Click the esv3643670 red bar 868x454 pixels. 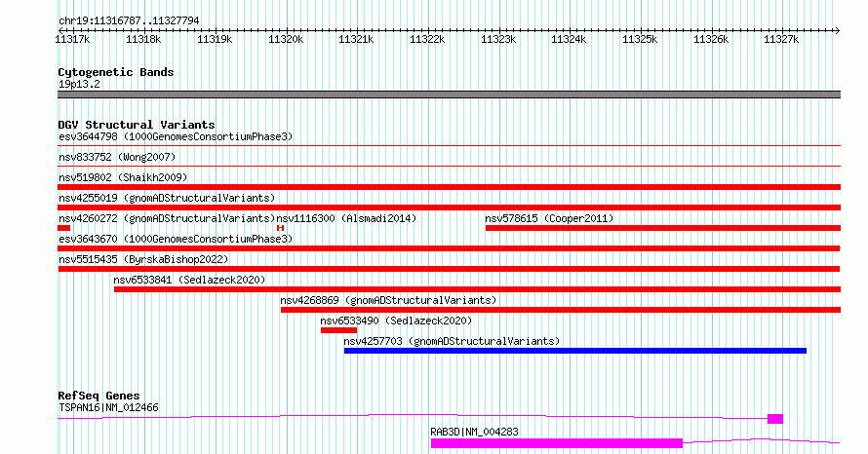coord(449,248)
